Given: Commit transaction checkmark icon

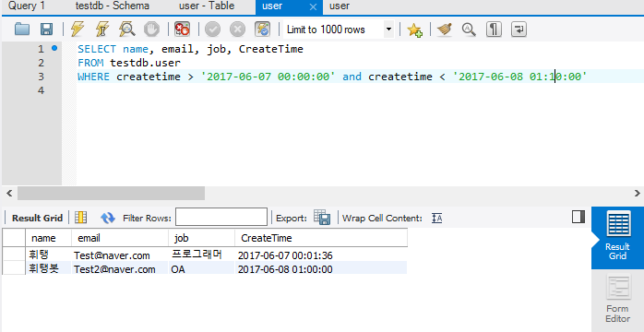Looking at the screenshot, I should pos(212,30).
